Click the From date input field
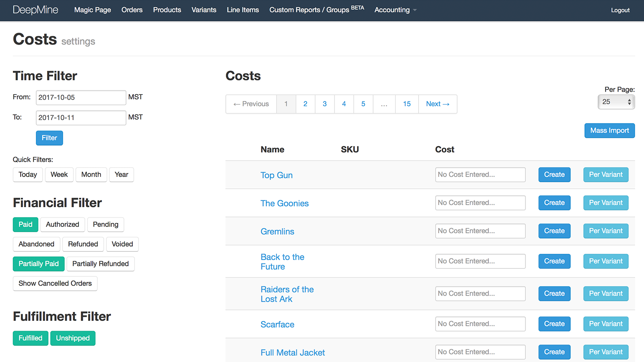The width and height of the screenshot is (644, 362). click(x=80, y=97)
